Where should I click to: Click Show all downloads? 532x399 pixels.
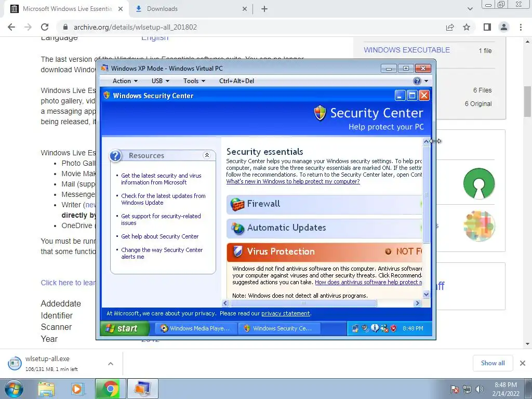[x=493, y=363]
